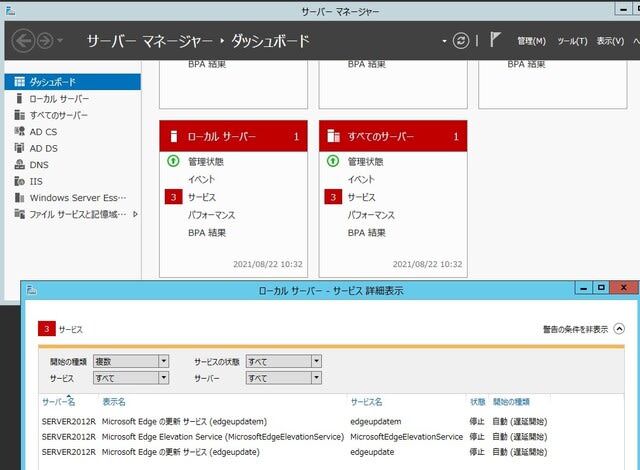Open navigation history dropdown arrow
Screen dimensions: 640x470
60,40
